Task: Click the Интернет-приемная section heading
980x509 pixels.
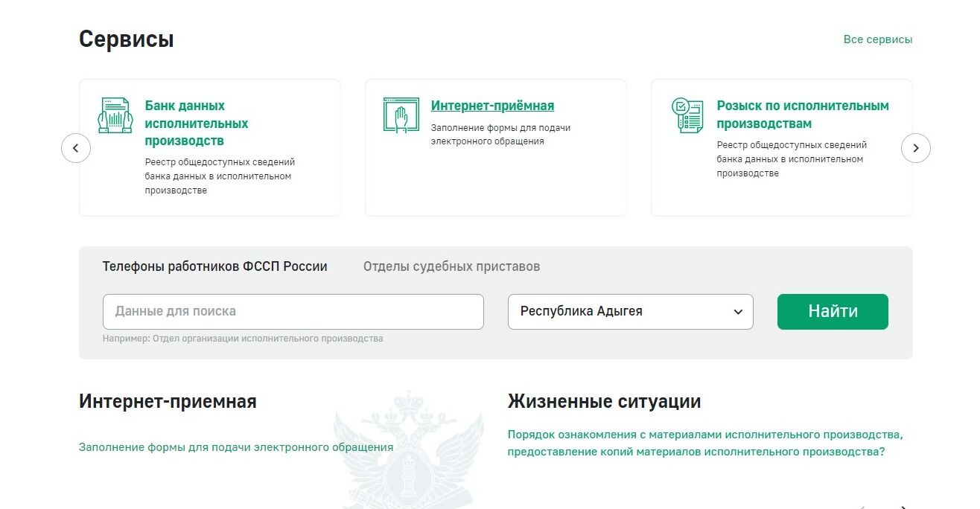Action: pos(168,402)
